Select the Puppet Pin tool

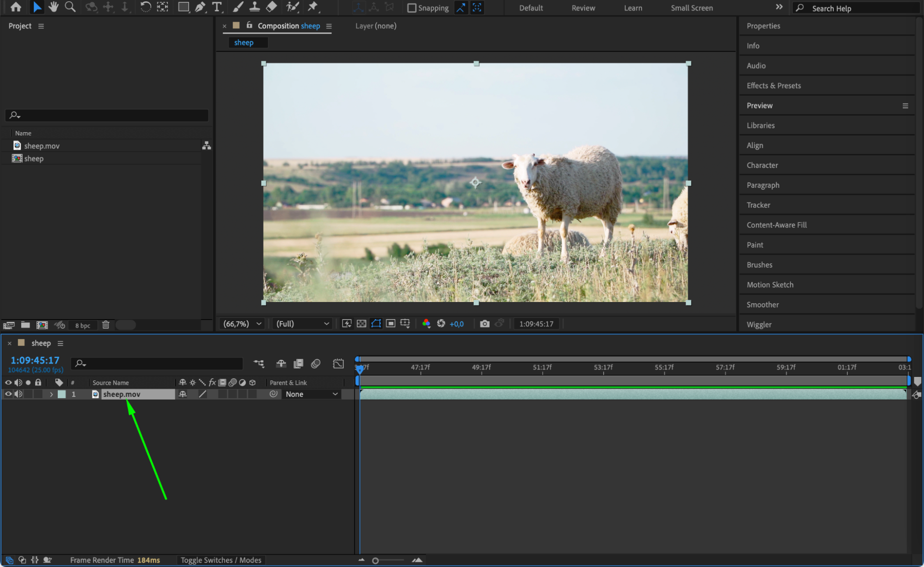(x=313, y=7)
